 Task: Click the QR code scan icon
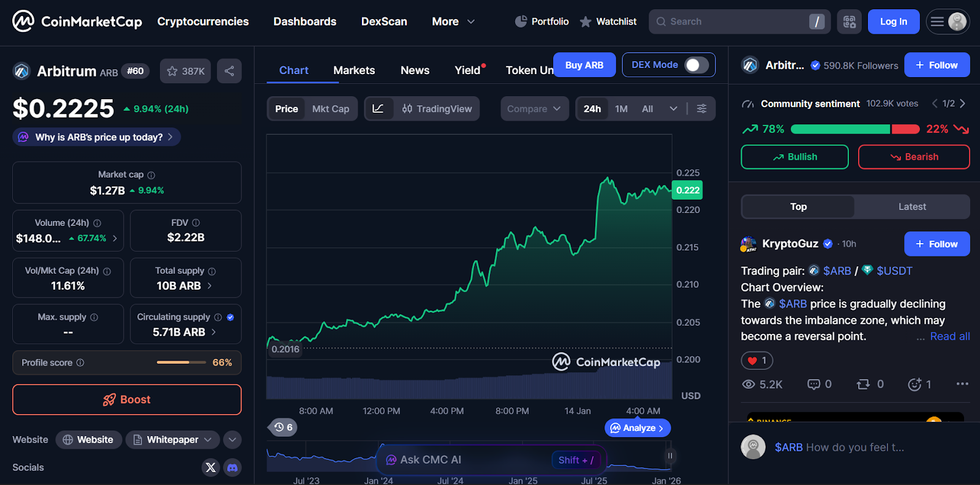(849, 21)
